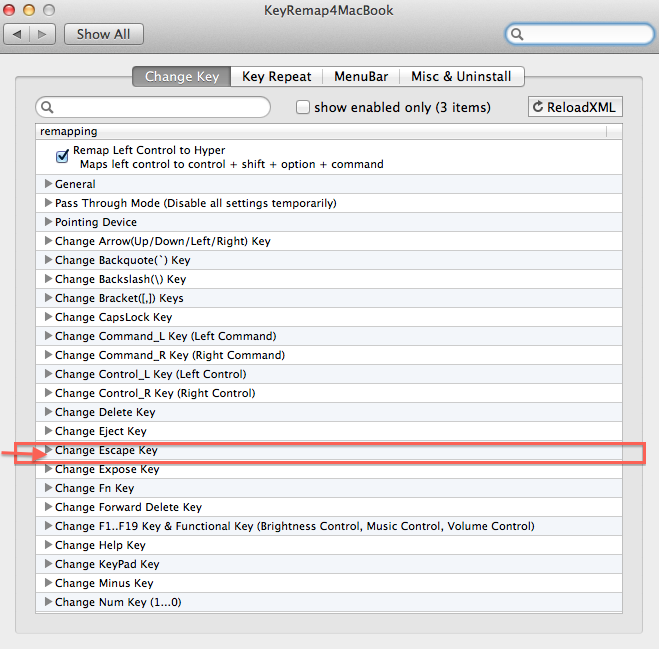The image size is (659, 649).
Task: Click magnifier icon in remapping filter field
Action: (x=47, y=107)
